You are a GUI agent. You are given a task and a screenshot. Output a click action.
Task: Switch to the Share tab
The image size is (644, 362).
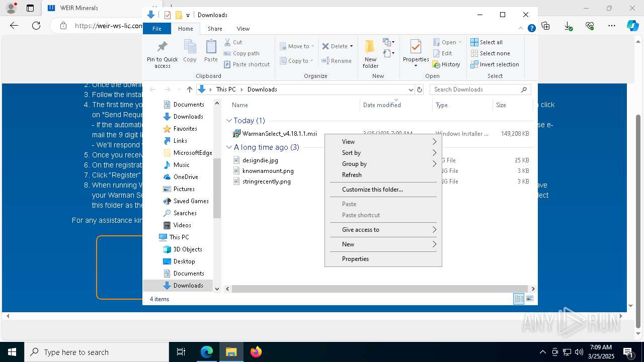215,29
